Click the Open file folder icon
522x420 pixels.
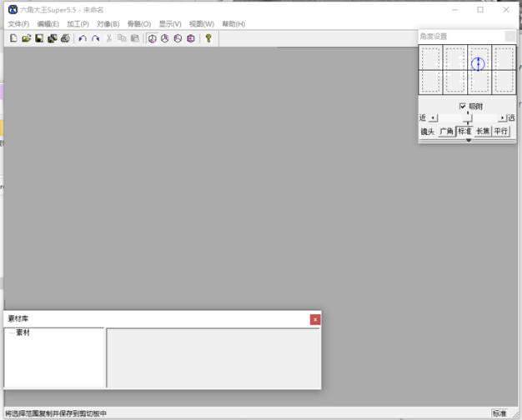click(26, 38)
